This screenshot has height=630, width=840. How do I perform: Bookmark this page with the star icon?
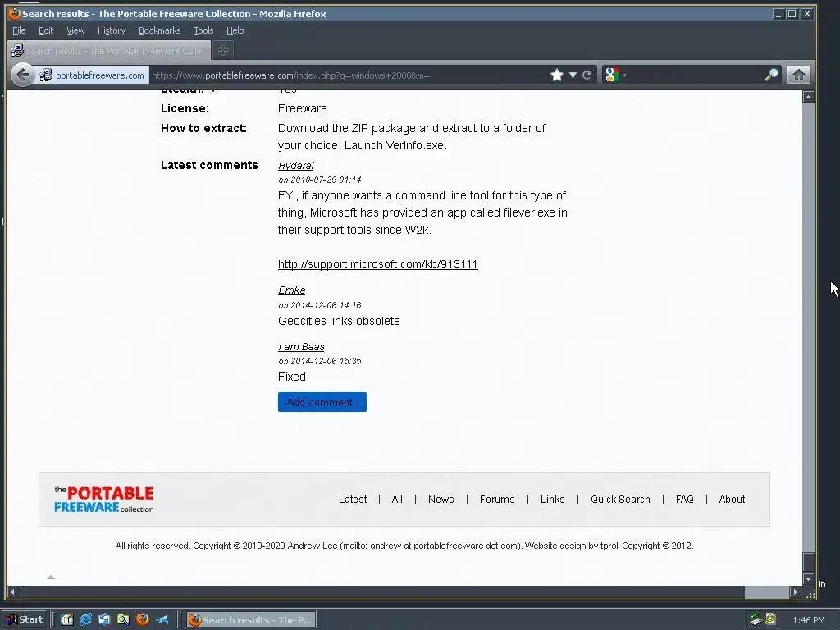tap(557, 75)
